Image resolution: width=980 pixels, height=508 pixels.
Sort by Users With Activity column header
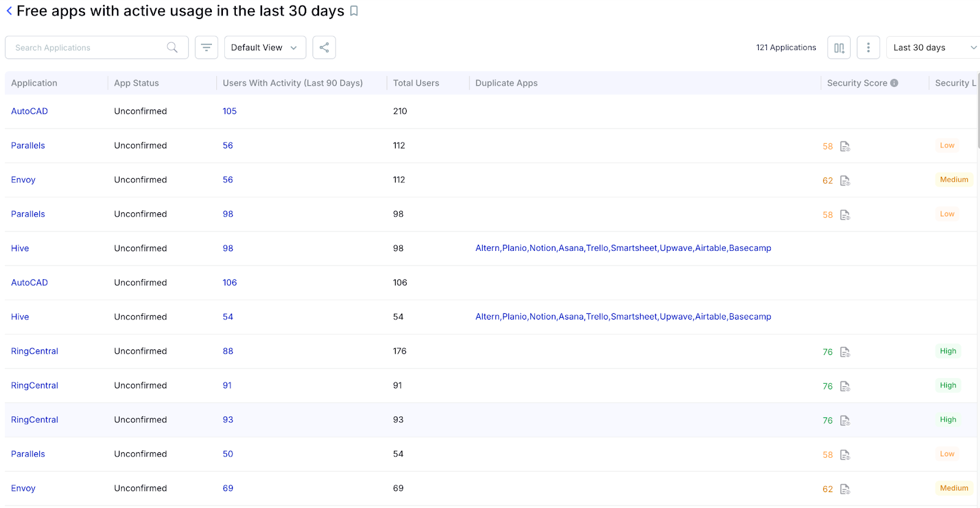(x=293, y=83)
